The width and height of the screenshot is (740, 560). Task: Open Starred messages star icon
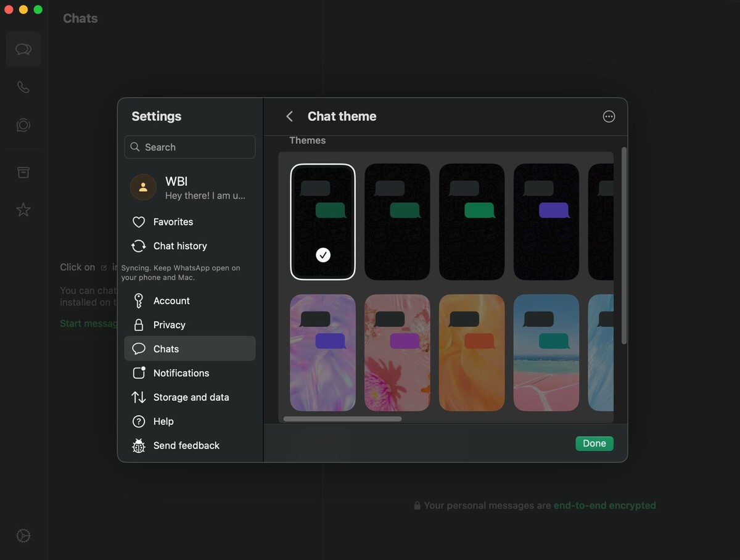(x=23, y=210)
